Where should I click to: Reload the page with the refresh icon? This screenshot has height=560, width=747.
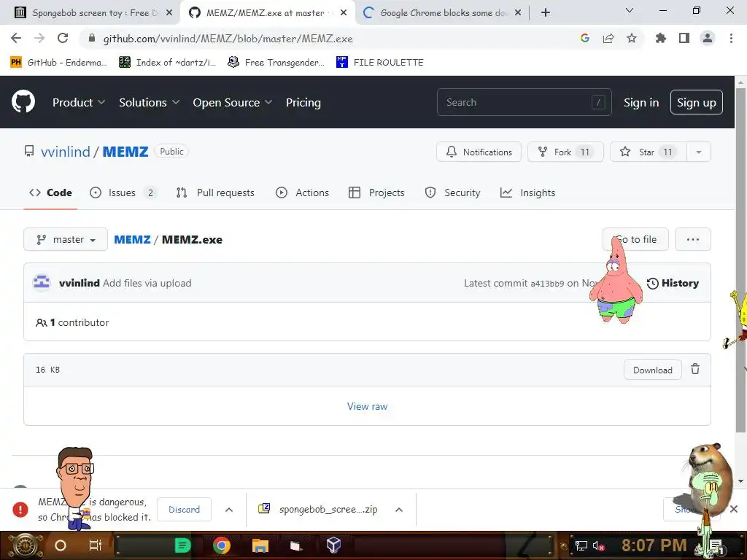tap(63, 38)
